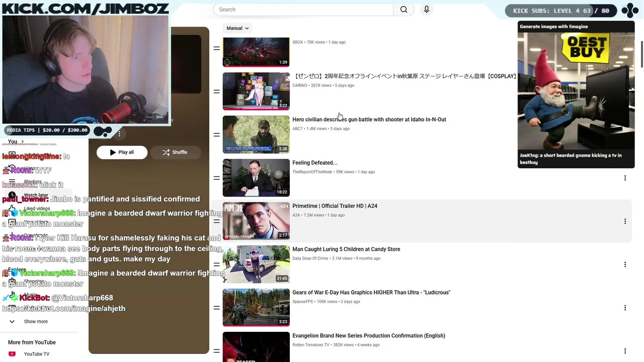Click the reorder handle for the Evangelion video
Image resolution: width=644 pixels, height=362 pixels.
pyautogui.click(x=216, y=351)
